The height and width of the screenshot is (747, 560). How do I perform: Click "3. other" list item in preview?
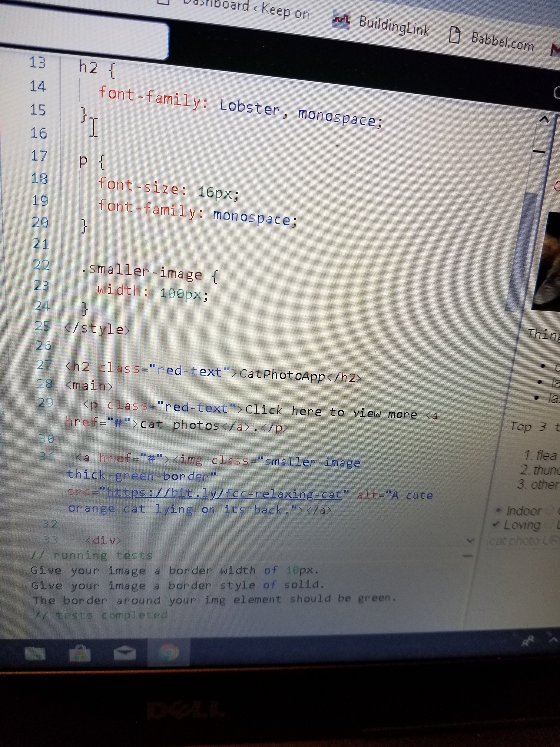[539, 484]
